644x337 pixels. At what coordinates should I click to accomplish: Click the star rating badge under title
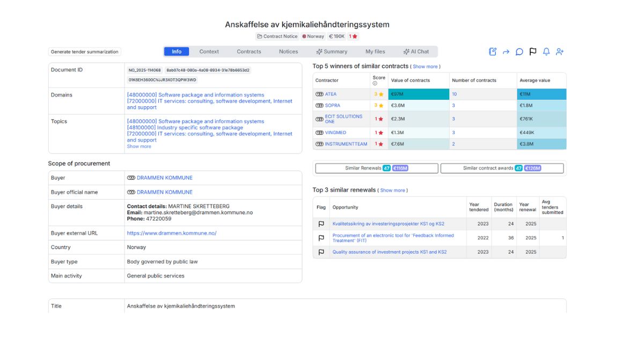point(353,36)
